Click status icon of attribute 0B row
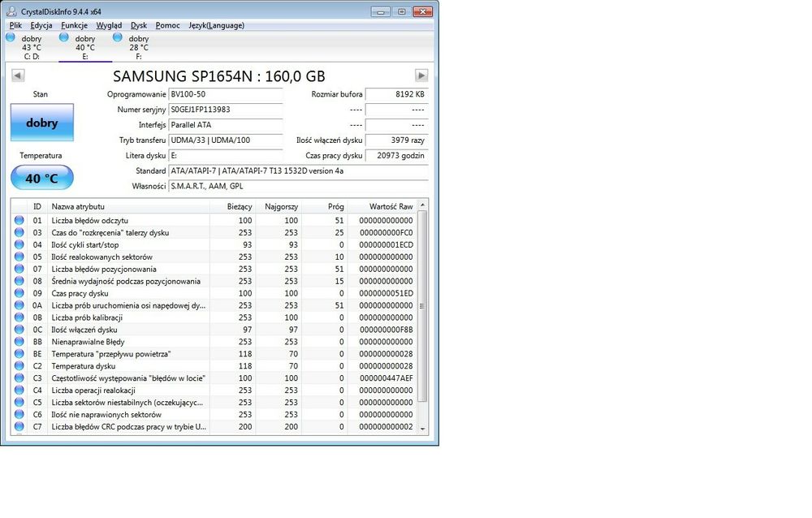The width and height of the screenshot is (812, 518). pos(19,317)
